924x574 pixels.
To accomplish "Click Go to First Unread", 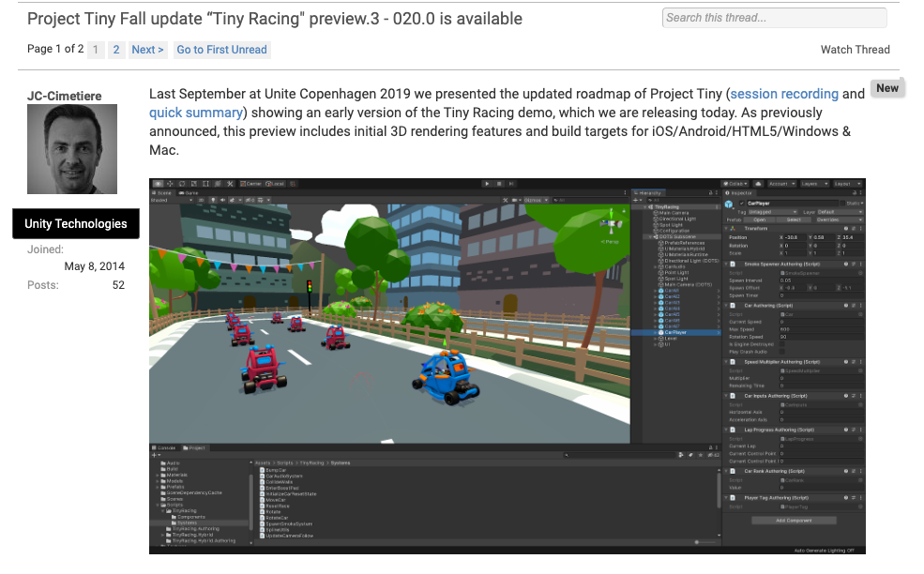I will tap(221, 50).
